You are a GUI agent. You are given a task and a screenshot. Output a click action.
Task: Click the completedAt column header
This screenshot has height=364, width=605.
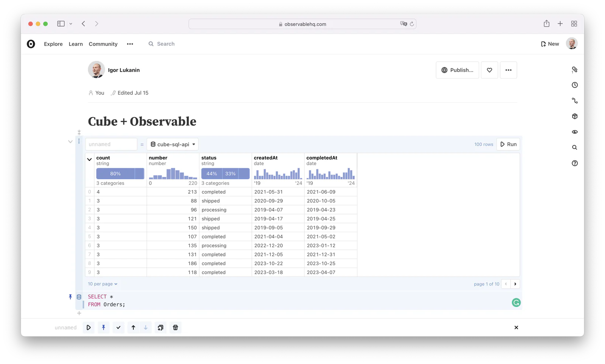(x=322, y=158)
